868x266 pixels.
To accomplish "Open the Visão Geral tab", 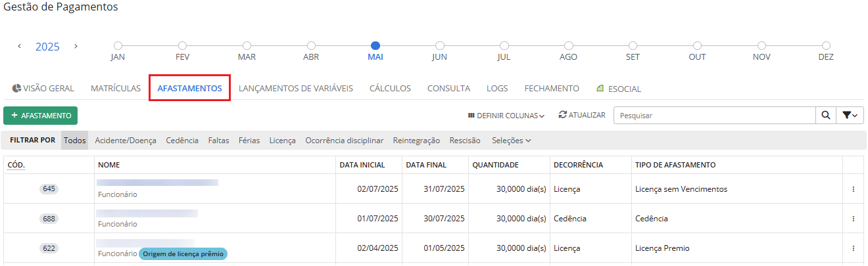I will click(x=43, y=89).
